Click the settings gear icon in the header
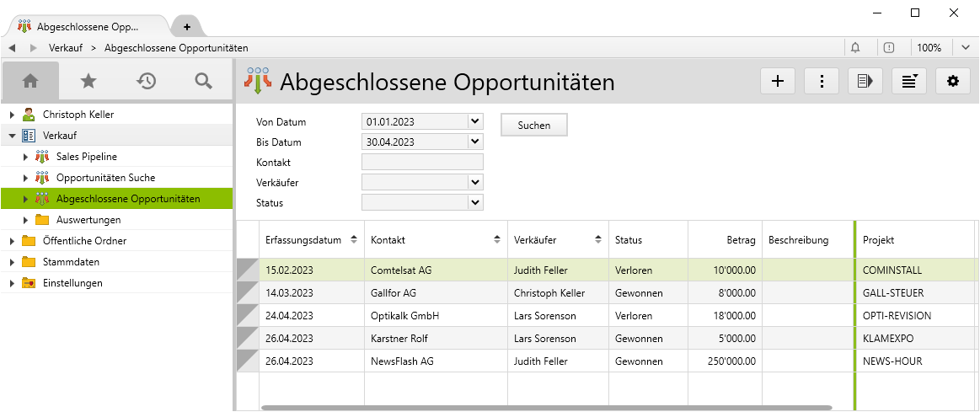The image size is (980, 412). (953, 81)
